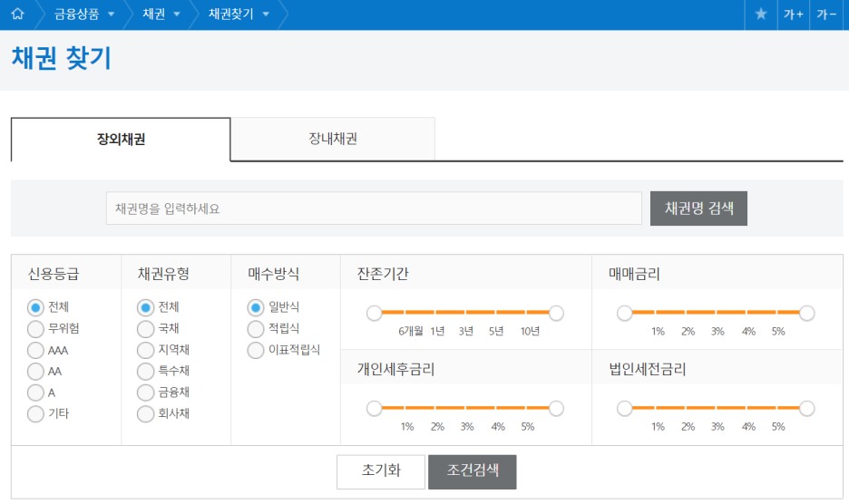Select 지역채 bond type

(x=145, y=350)
